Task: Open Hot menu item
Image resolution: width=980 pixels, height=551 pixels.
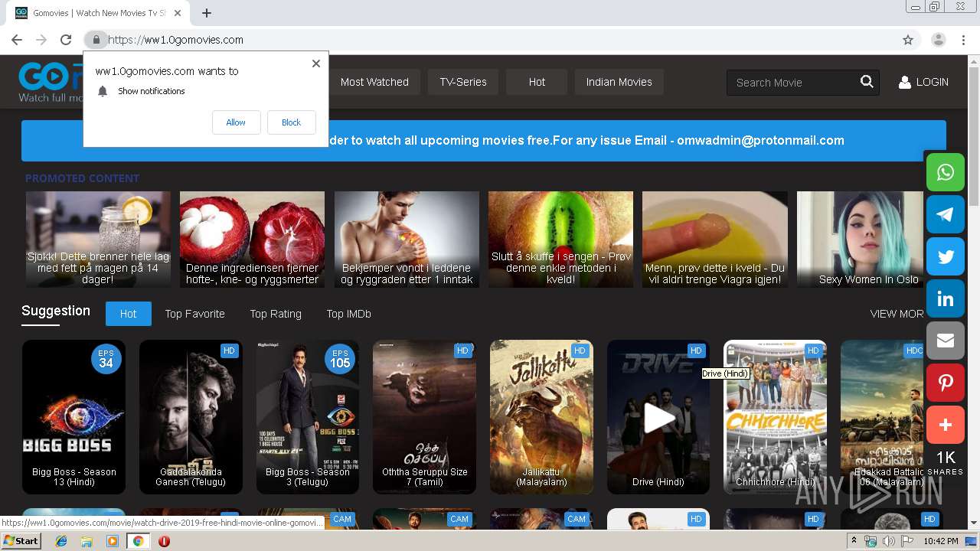Action: click(537, 82)
